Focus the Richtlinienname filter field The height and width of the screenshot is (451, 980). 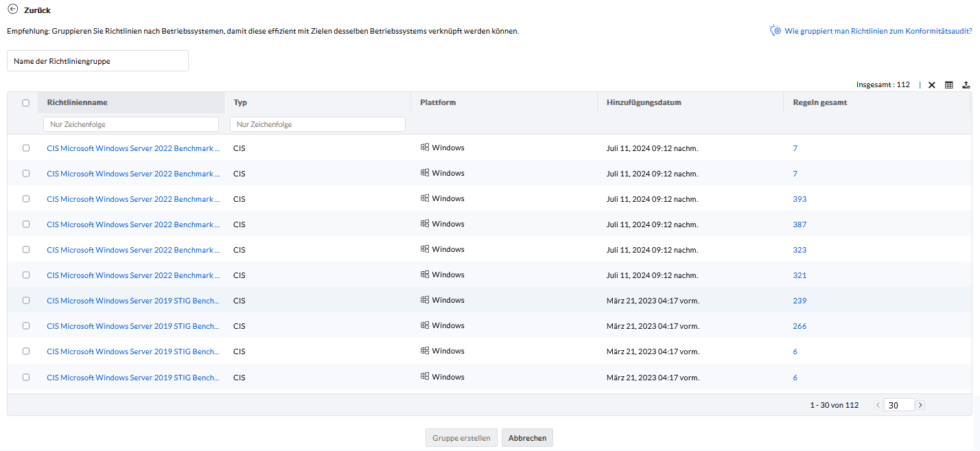click(130, 124)
